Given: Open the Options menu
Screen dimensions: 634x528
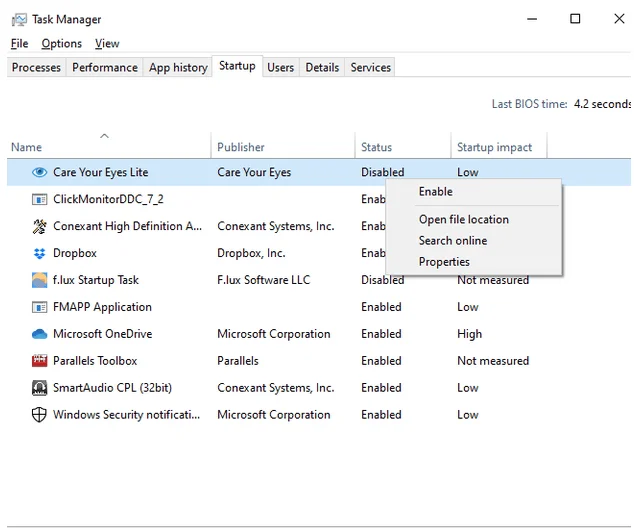Looking at the screenshot, I should 61,44.
